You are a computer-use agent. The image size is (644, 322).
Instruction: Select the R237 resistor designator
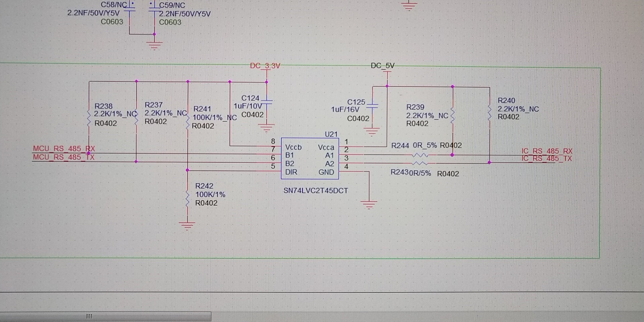tap(154, 105)
